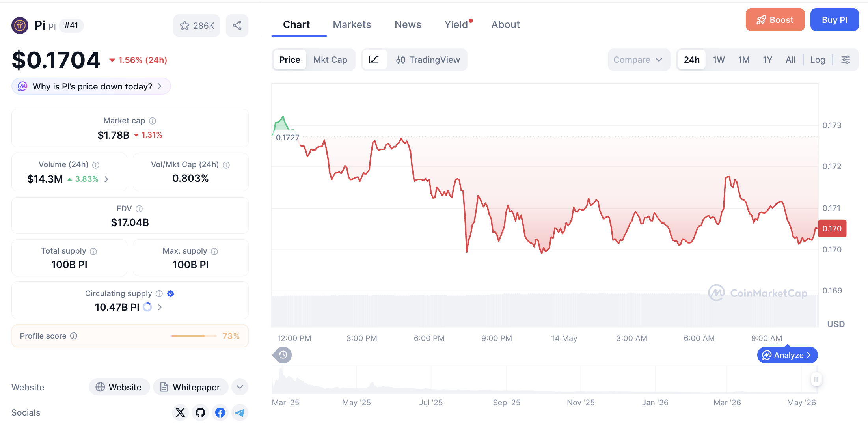Click the AI icon in price question
868x425 pixels.
23,86
